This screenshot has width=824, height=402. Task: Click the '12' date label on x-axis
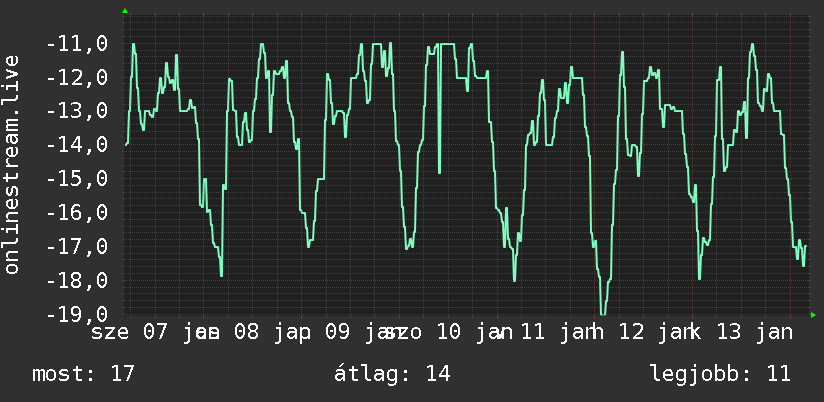point(632,333)
